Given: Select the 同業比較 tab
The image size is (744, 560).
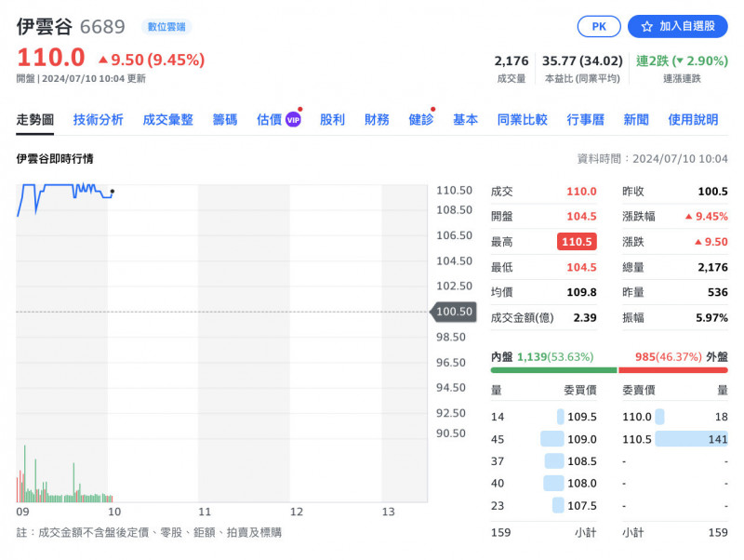Looking at the screenshot, I should [x=522, y=120].
